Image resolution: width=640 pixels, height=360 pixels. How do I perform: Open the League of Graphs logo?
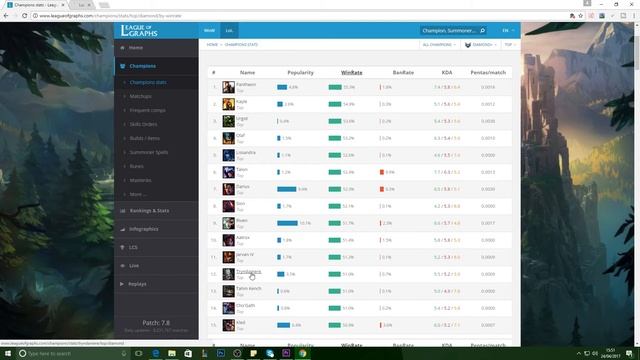pos(139,31)
